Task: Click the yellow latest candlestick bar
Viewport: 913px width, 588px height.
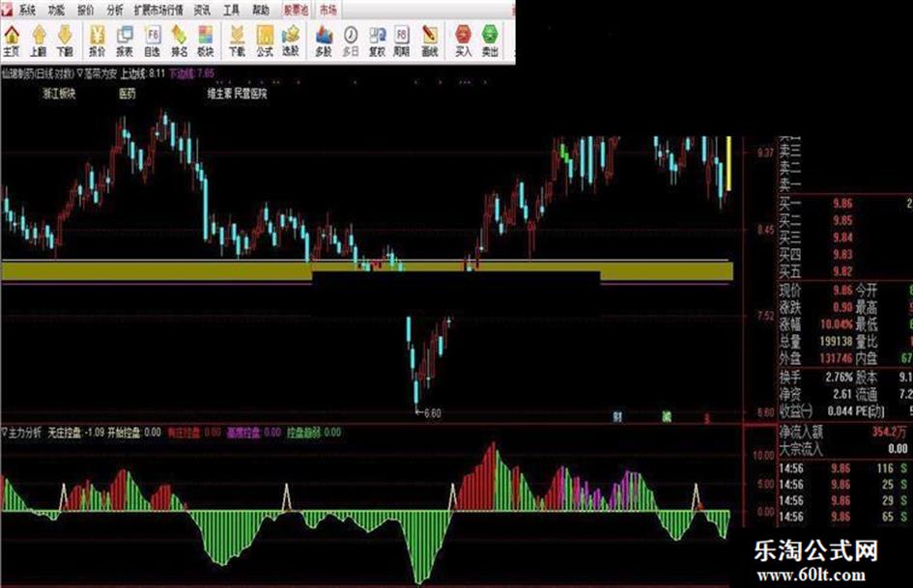Action: click(728, 163)
